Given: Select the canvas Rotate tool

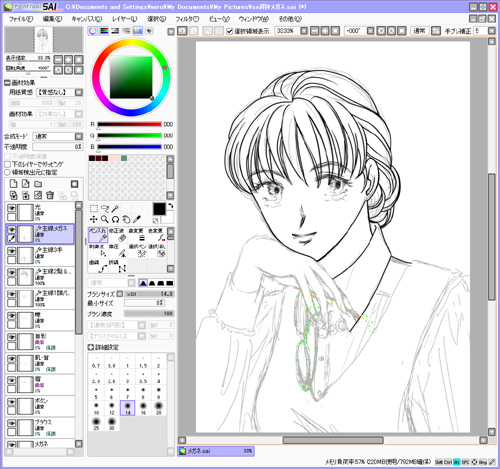Looking at the screenshot, I should point(115,219).
